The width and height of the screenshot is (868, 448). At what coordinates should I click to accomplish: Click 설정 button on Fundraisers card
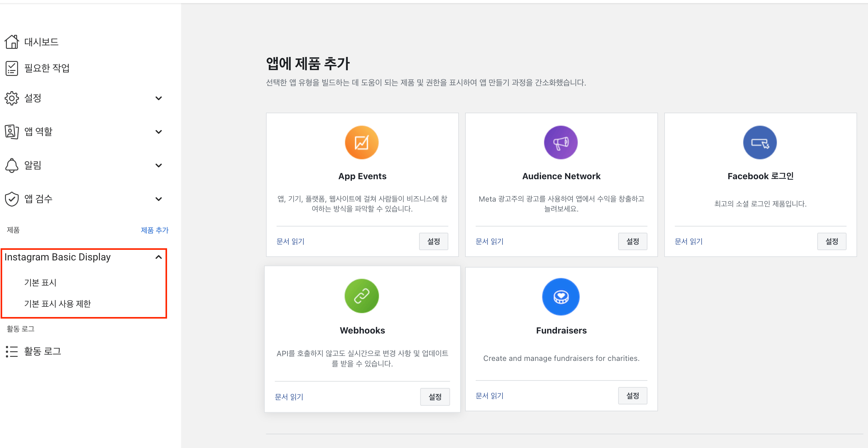click(632, 395)
